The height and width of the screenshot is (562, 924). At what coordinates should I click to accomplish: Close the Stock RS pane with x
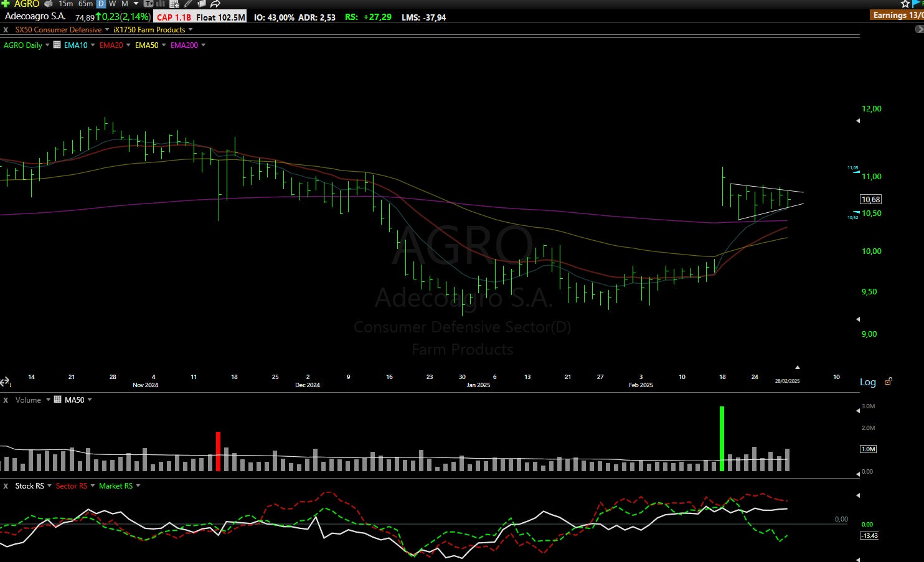6,486
